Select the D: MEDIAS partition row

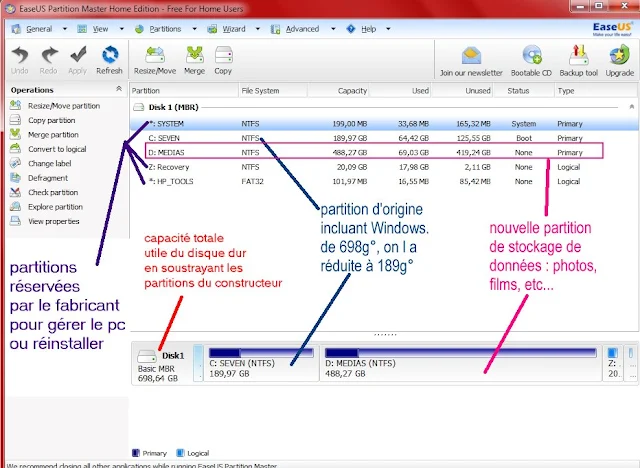tap(384, 153)
